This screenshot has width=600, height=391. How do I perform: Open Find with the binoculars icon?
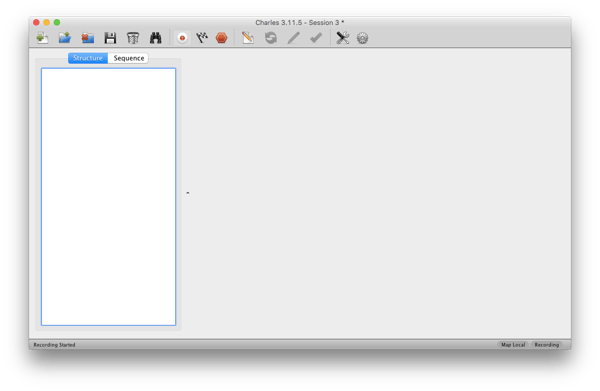point(155,38)
